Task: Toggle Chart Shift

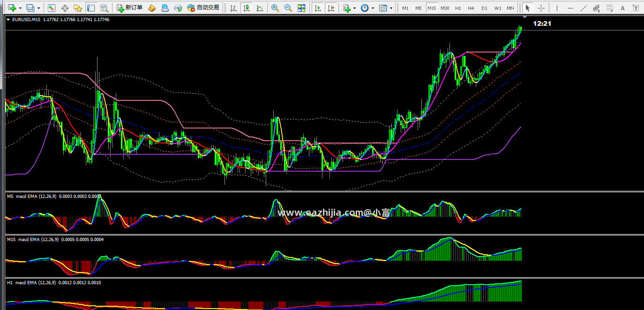Action: (x=331, y=8)
